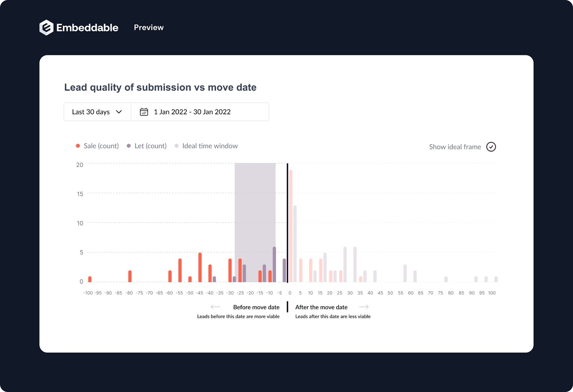Click the Before move date label

pos(257,307)
